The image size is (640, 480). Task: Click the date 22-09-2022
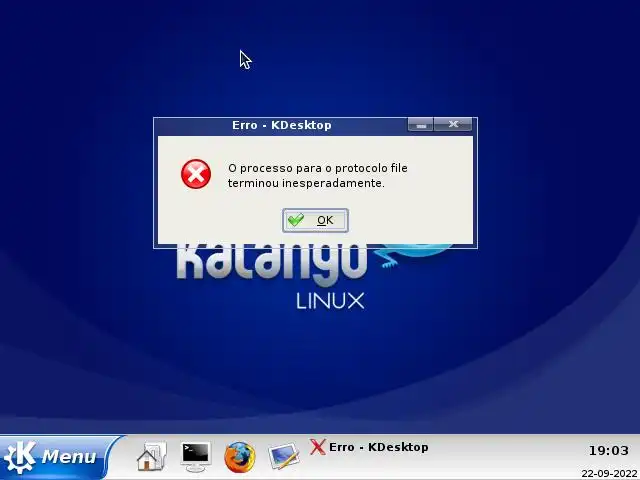coord(610,474)
